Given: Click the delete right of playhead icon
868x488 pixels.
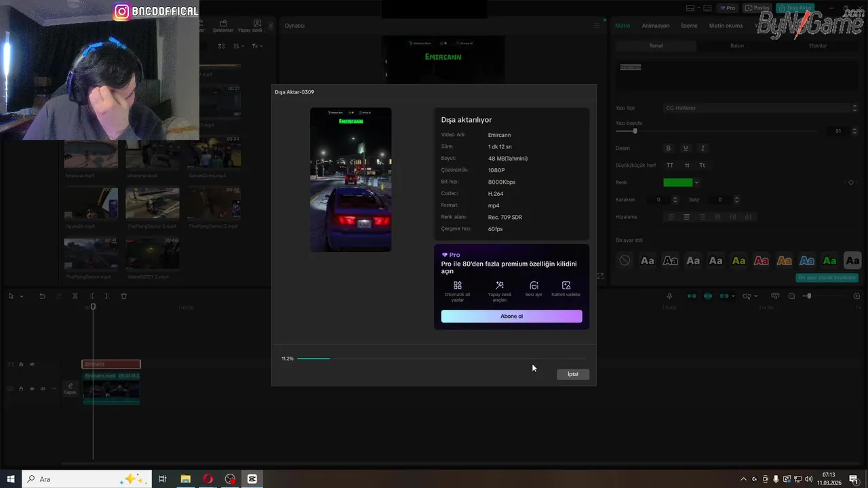Looking at the screenshot, I should (x=107, y=296).
